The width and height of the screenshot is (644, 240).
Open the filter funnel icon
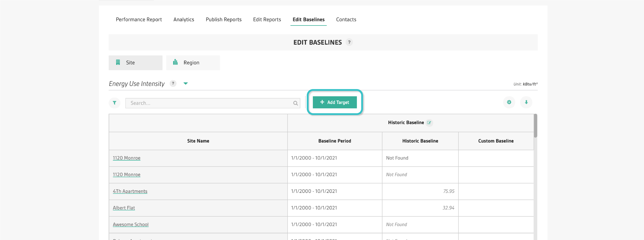point(114,103)
